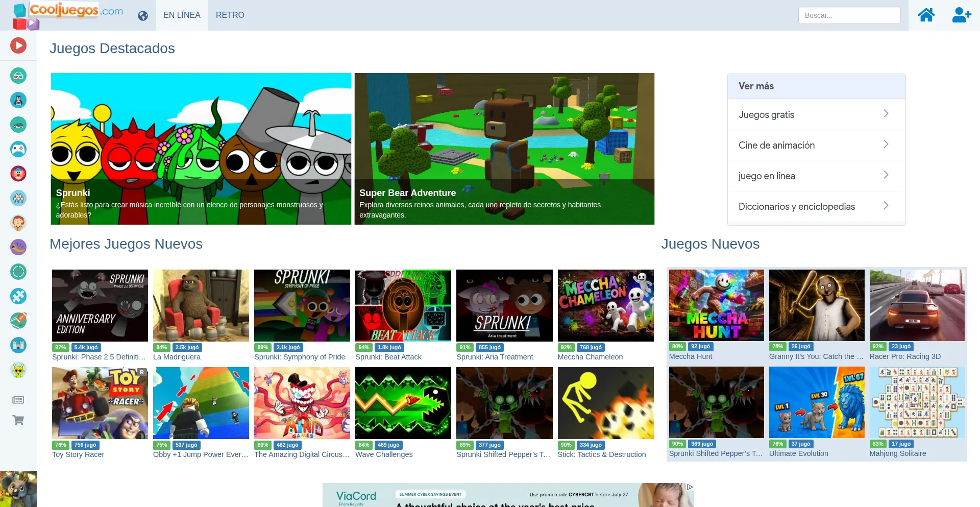Open the shopping cart sidebar icon
This screenshot has width=980, height=507.
pos(18,420)
